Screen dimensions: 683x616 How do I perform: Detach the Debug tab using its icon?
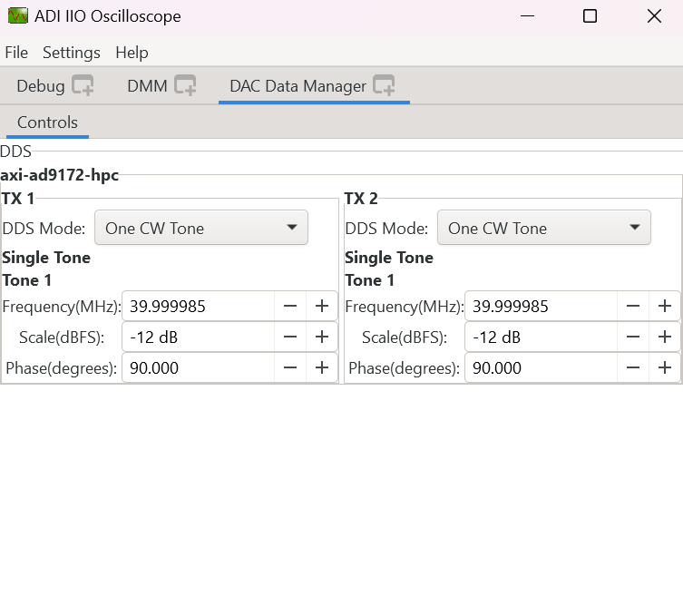(x=83, y=86)
